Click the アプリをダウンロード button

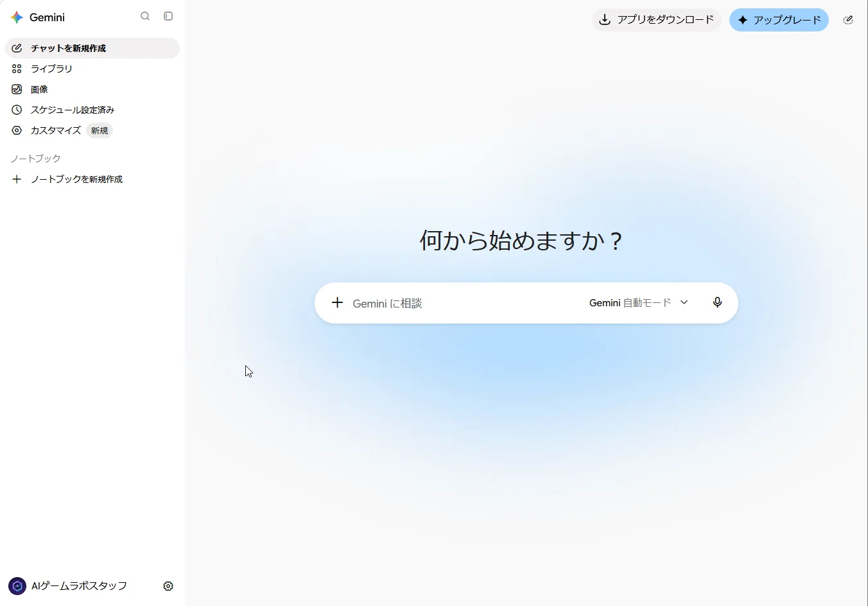657,20
